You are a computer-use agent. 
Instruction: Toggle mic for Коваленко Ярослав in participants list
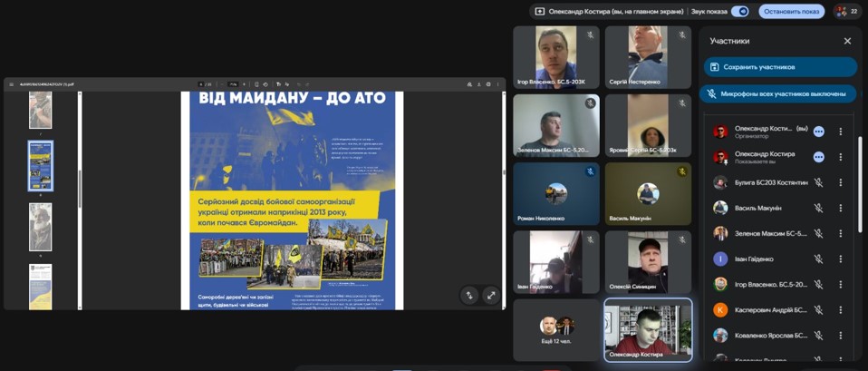click(818, 335)
